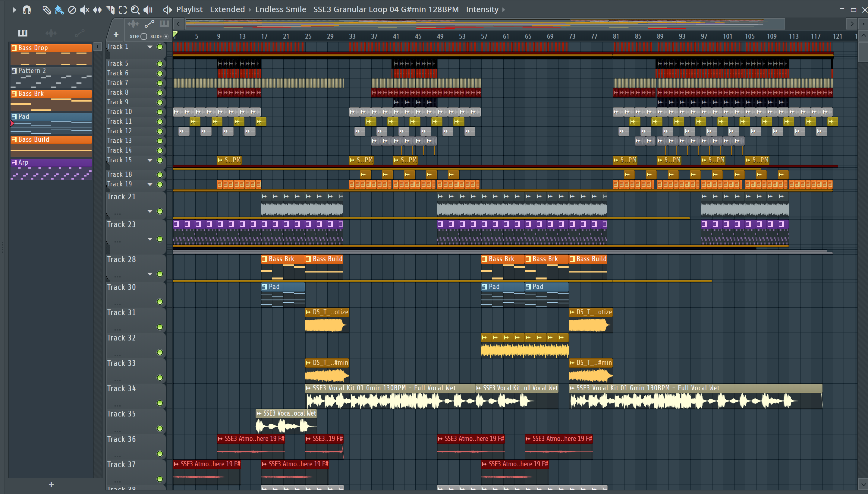This screenshot has width=868, height=494.
Task: Show audio clips with the waveform icon in picker
Action: click(51, 33)
